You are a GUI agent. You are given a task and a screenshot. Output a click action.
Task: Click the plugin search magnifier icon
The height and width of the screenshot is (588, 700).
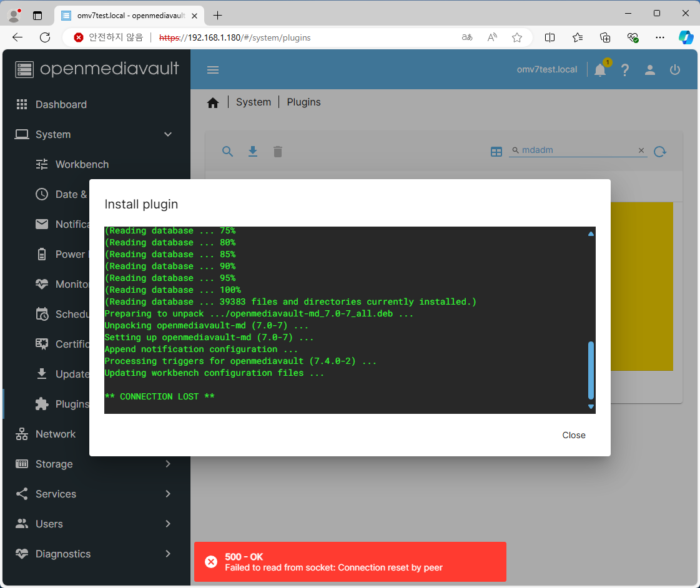228,152
